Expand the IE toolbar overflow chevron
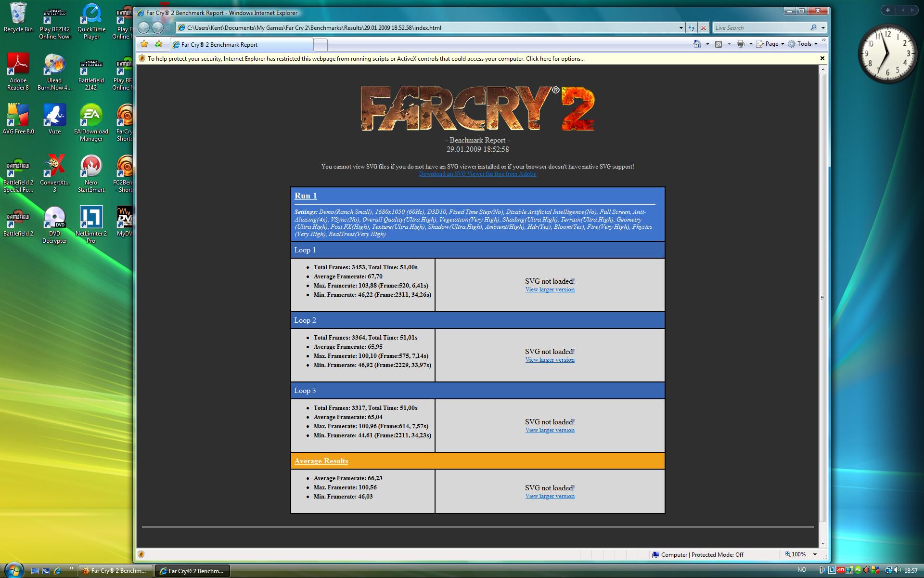This screenshot has width=924, height=578. 823,40
